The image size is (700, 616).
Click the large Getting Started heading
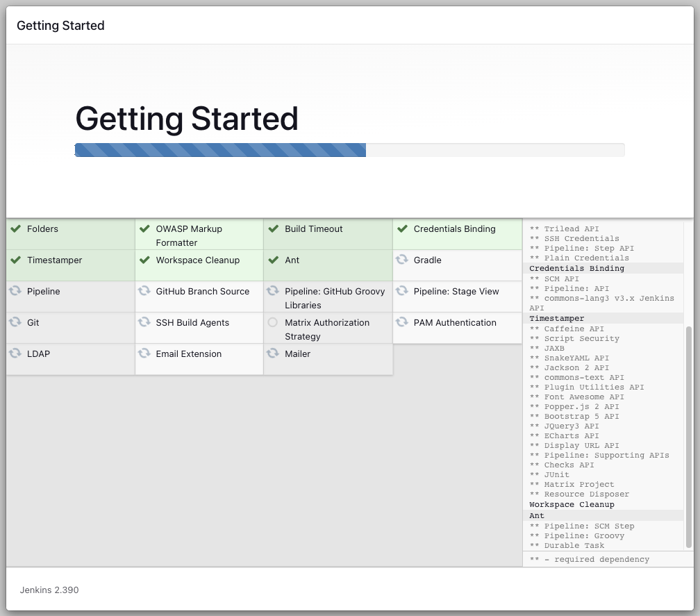(x=187, y=119)
